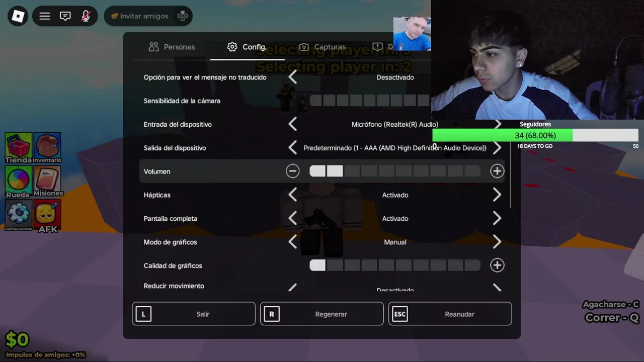Click the Activado value for Pantalla completa
This screenshot has height=362, width=644.
click(x=395, y=218)
